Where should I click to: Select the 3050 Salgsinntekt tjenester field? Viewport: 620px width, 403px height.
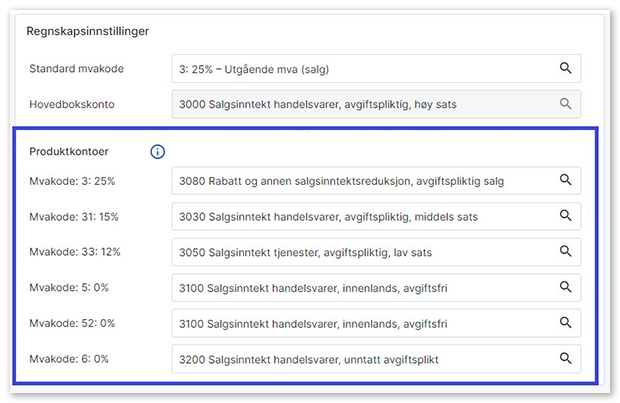coord(360,251)
